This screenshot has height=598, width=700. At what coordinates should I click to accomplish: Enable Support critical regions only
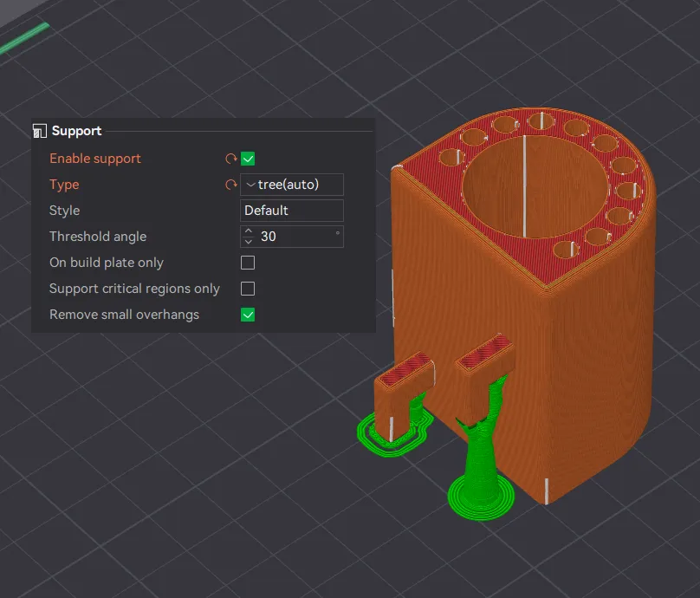pyautogui.click(x=248, y=289)
